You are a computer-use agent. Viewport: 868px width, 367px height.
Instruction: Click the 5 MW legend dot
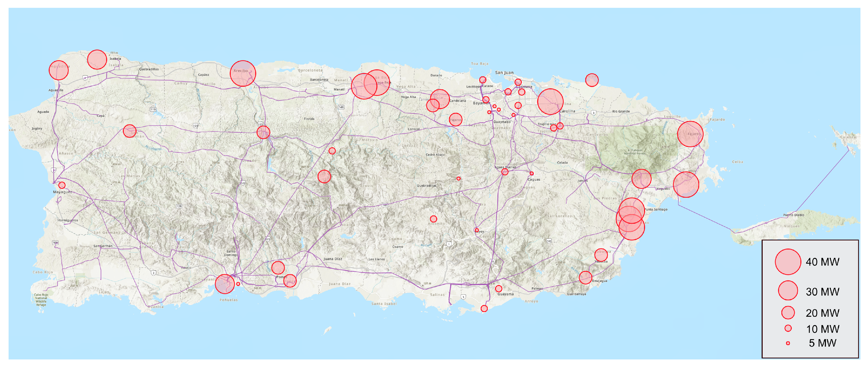click(x=788, y=343)
